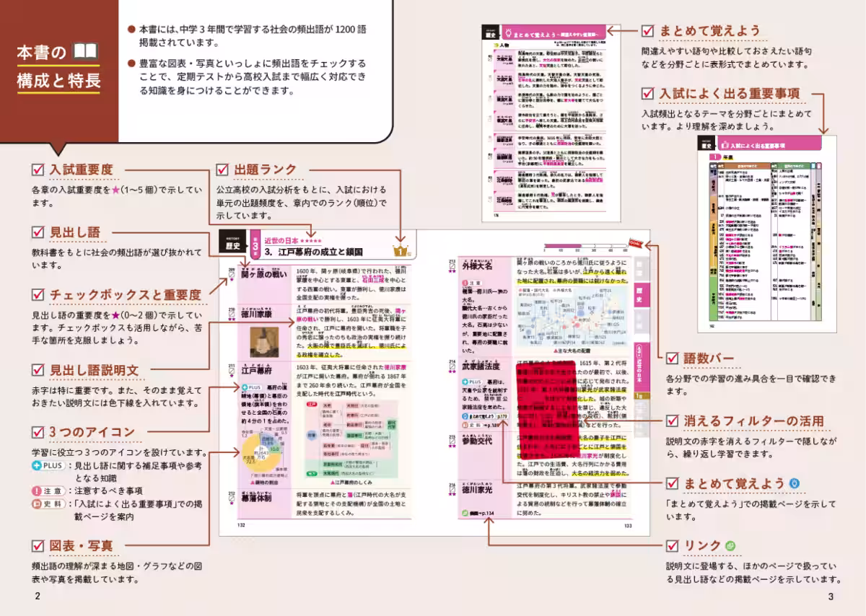
Task: Click the 歴史 badge on the top summary thumbnail
Action: tap(491, 32)
